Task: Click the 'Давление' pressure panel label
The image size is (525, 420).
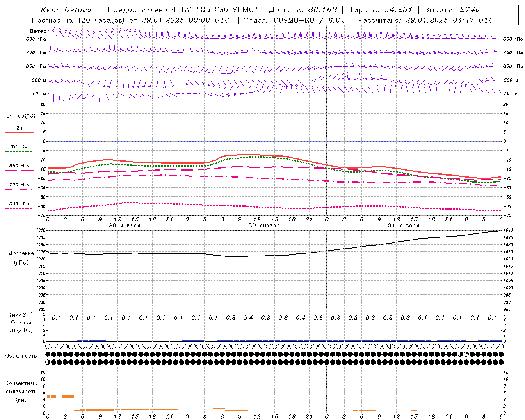Action: [x=21, y=253]
